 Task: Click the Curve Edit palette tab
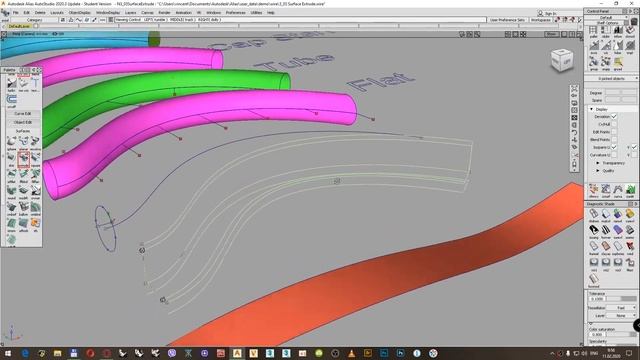(23, 113)
